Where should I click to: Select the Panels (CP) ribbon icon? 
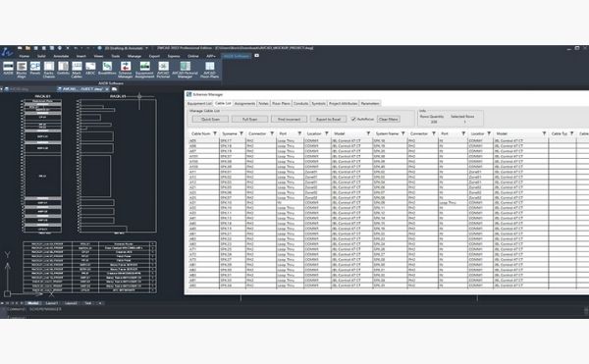[35, 69]
